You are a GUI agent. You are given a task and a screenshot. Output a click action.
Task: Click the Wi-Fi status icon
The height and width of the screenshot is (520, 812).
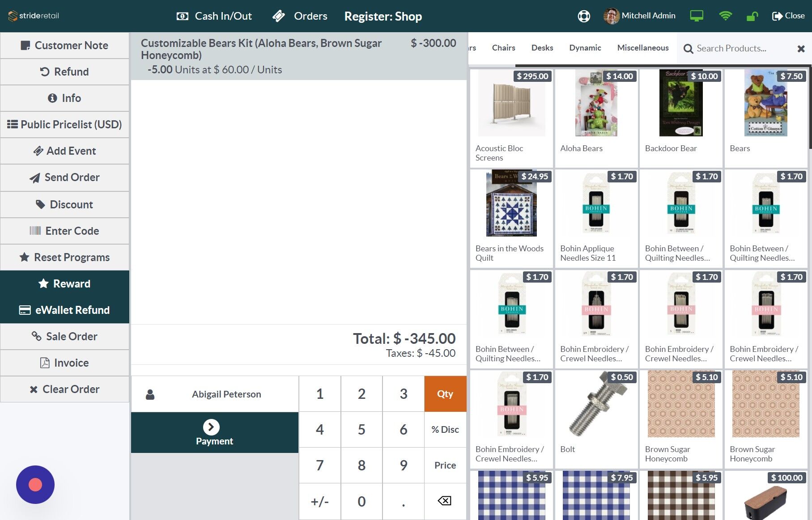point(725,15)
